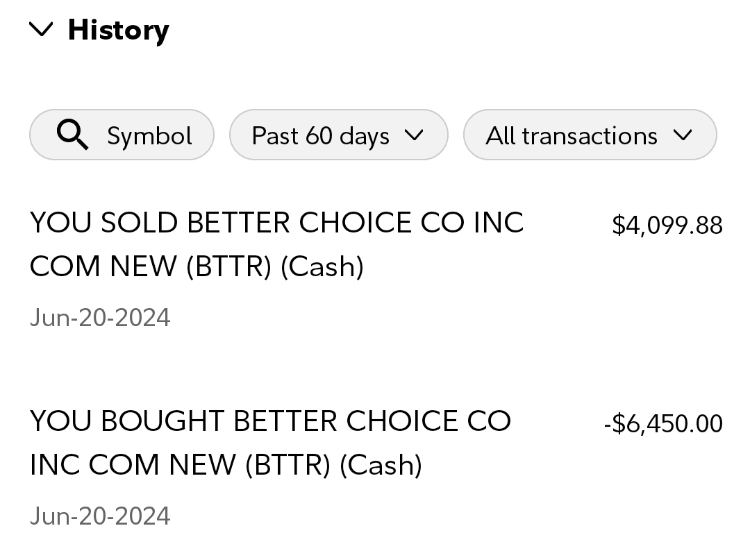Click COM NEW text in the sold entry

103,266
